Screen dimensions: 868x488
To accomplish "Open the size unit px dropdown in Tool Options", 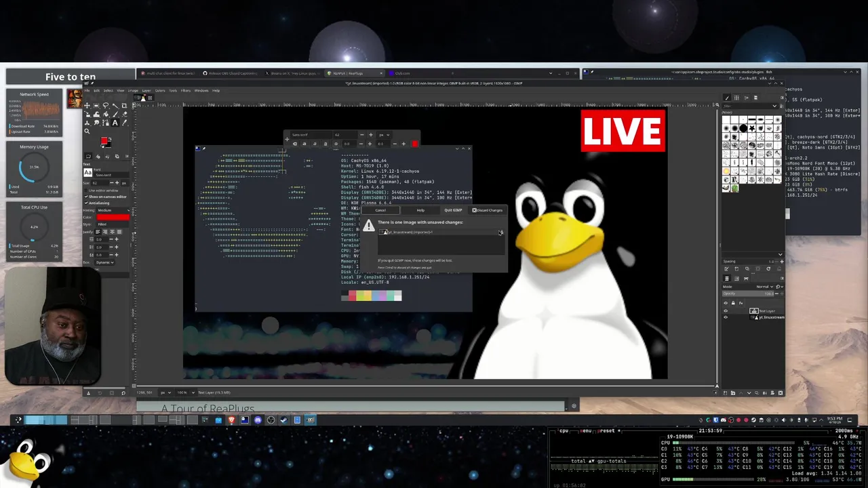I will click(x=124, y=182).
